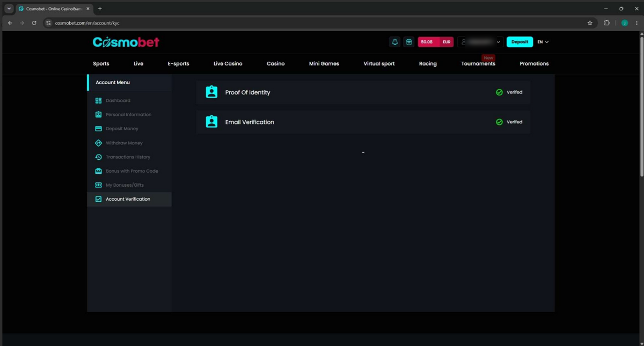Viewport: 644px width, 346px height.
Task: Click the Personal Information profile icon
Action: (x=98, y=114)
